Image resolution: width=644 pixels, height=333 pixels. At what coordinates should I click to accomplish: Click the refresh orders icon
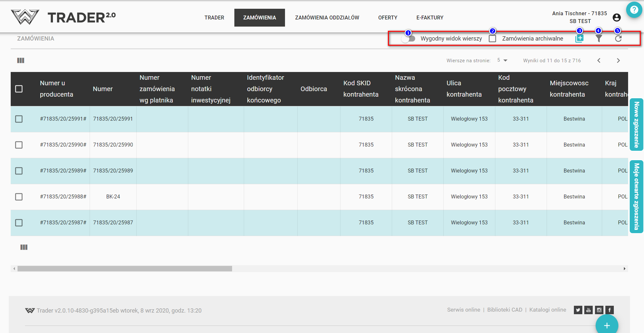(x=618, y=39)
